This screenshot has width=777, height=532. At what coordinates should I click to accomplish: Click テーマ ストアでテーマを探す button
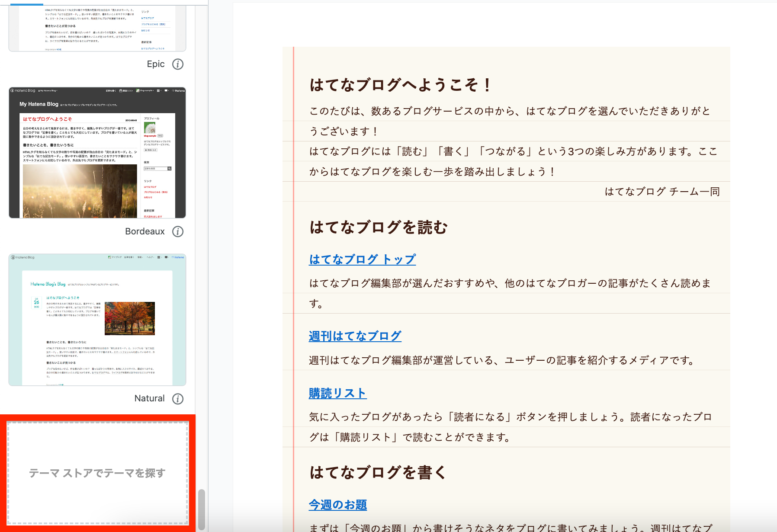tap(98, 473)
